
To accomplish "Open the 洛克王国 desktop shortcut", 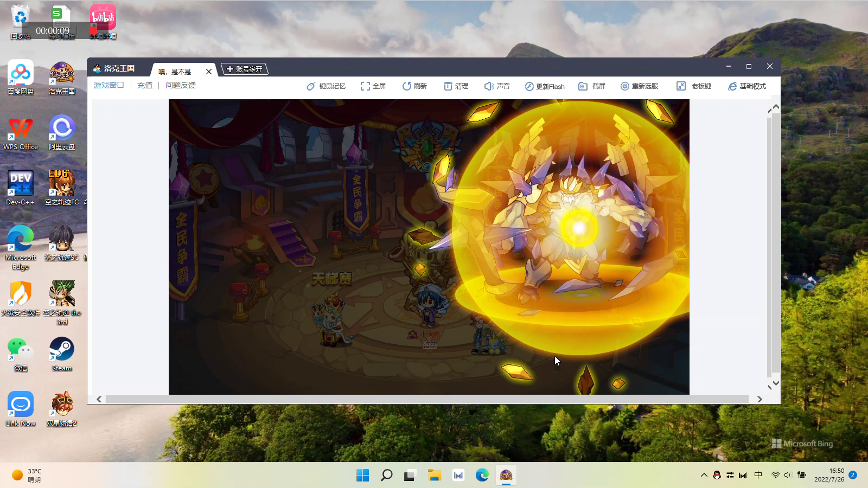I will click(62, 78).
